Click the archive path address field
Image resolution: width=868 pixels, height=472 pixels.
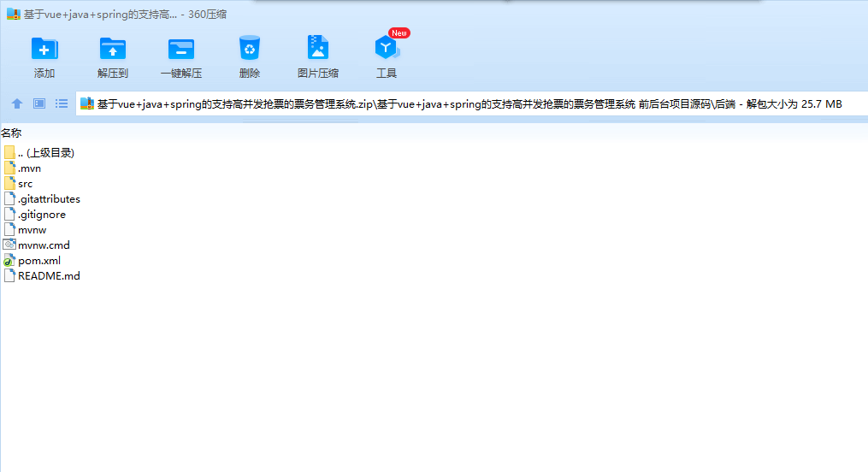(x=472, y=103)
